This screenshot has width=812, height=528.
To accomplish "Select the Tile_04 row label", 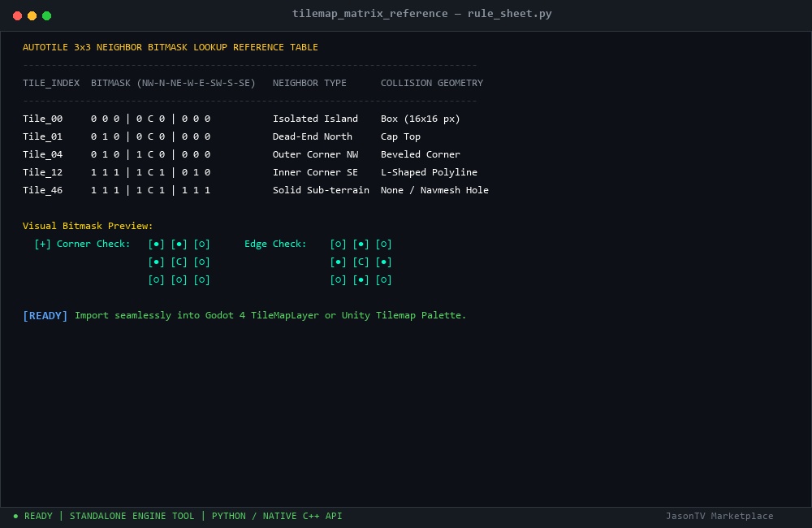I will coord(42,154).
